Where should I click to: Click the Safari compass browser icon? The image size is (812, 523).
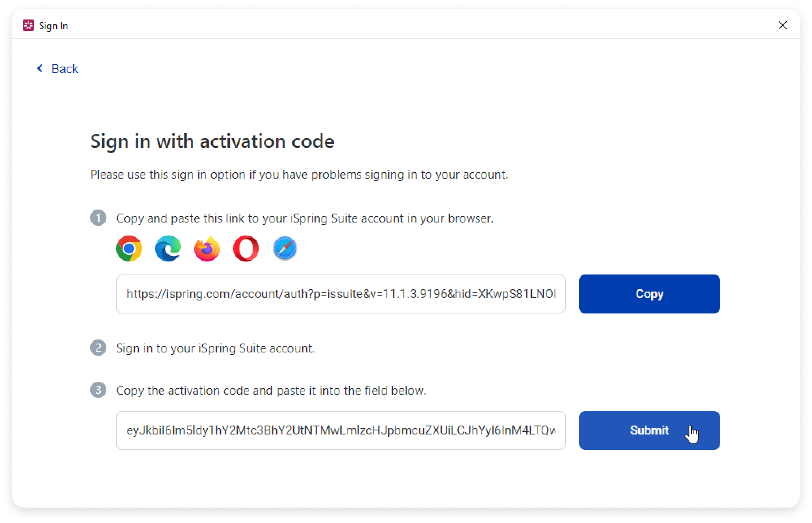tap(285, 249)
